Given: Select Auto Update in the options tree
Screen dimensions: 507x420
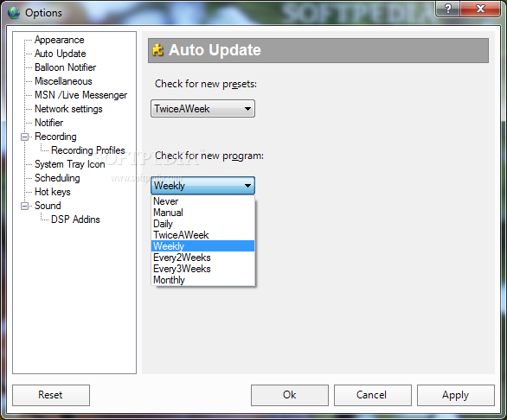Looking at the screenshot, I should point(61,54).
